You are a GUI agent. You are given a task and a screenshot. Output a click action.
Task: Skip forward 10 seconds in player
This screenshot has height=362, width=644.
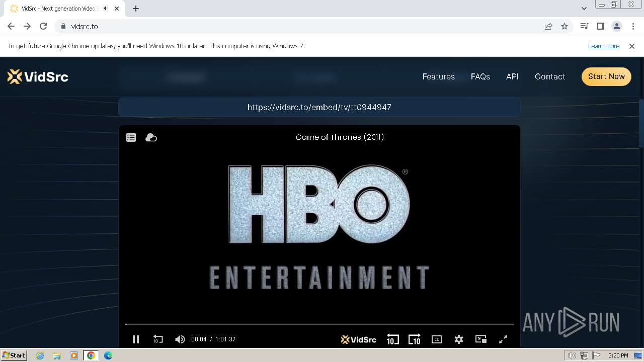414,339
